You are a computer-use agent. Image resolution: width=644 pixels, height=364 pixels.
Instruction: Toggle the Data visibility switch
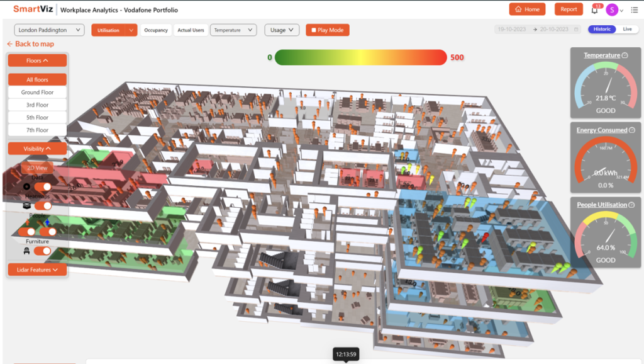pyautogui.click(x=43, y=187)
